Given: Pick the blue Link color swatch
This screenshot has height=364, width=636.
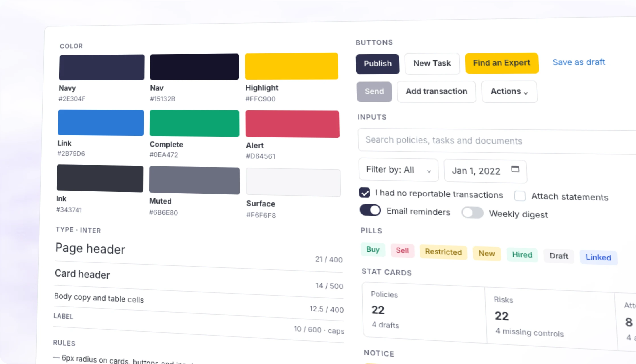Looking at the screenshot, I should [101, 122].
